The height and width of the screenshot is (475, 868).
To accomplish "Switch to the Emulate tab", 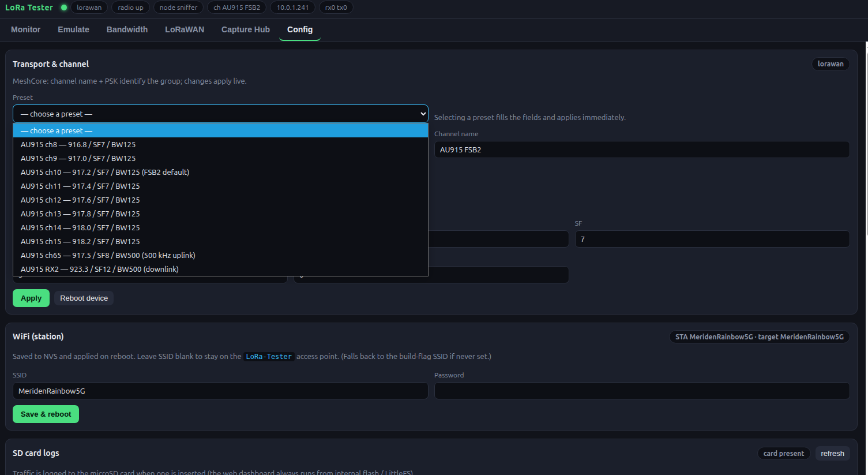I will point(73,29).
